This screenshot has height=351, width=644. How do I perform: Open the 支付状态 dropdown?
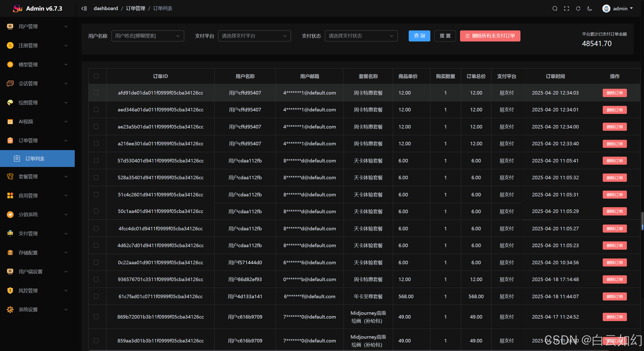361,36
